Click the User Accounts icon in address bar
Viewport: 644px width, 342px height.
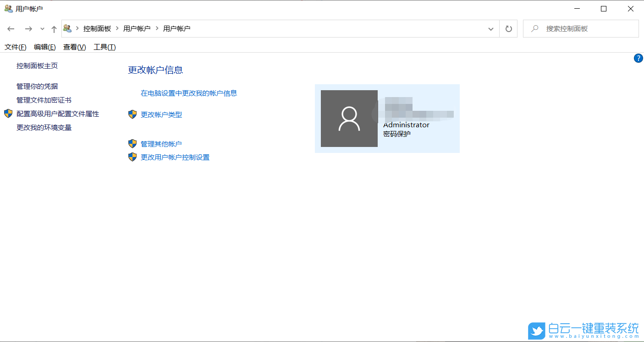[67, 28]
